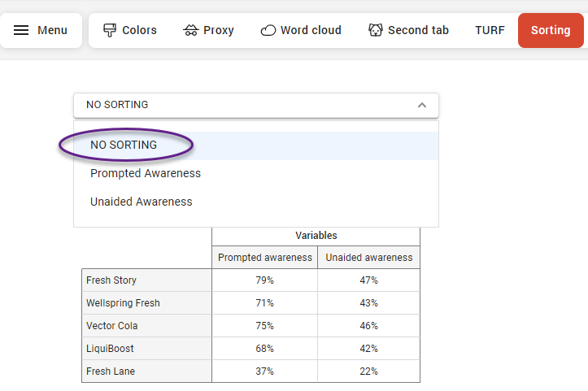
Task: Select Prompted Awareness from the dropdown list
Action: (146, 173)
